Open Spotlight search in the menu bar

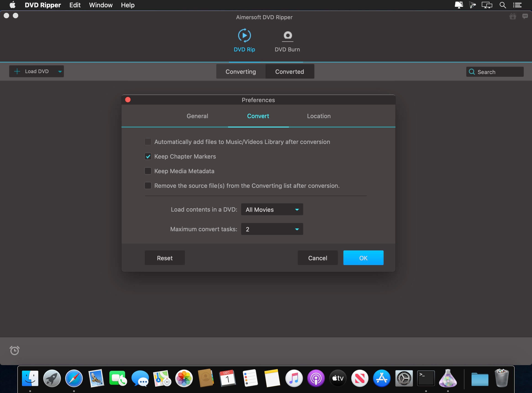pos(503,5)
